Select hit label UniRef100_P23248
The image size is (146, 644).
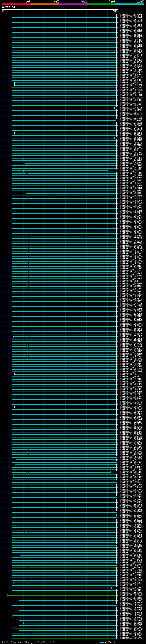131,517
